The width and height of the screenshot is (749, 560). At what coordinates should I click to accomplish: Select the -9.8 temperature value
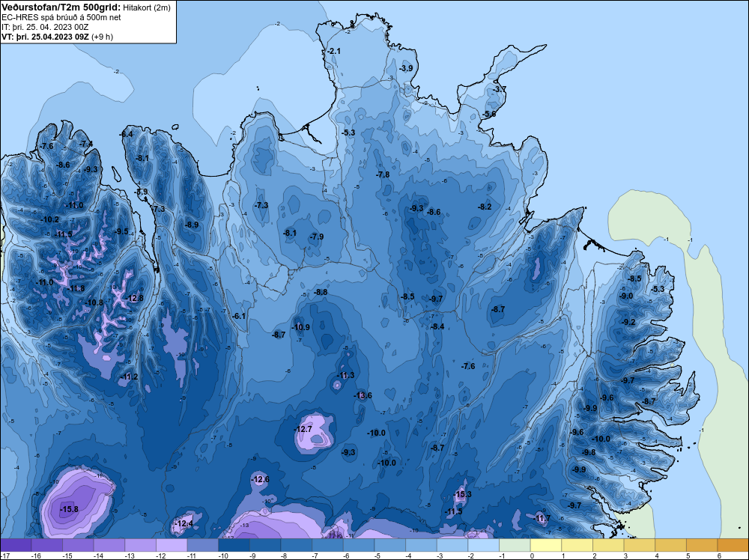click(589, 452)
